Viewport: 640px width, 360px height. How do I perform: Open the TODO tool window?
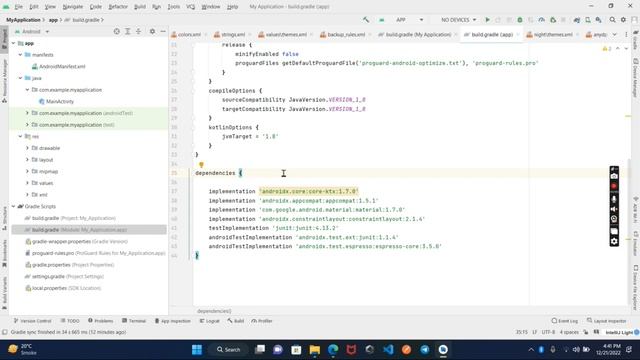tap(70, 321)
